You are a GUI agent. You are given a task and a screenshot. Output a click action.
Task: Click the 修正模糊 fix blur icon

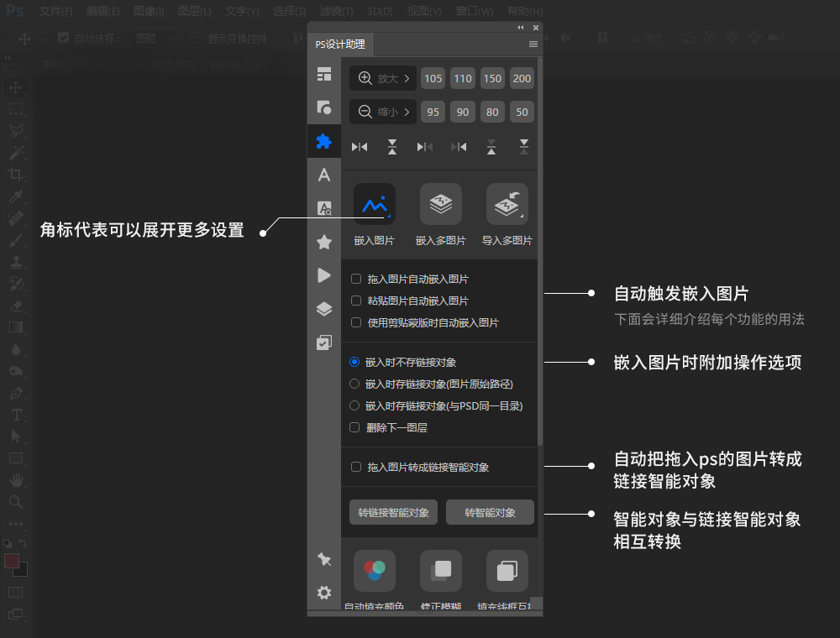(x=441, y=571)
